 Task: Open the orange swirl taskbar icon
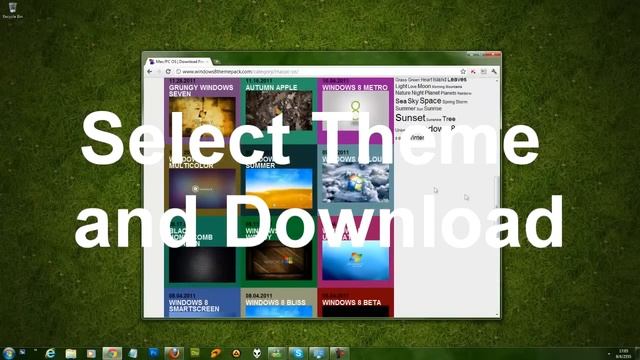(216, 353)
